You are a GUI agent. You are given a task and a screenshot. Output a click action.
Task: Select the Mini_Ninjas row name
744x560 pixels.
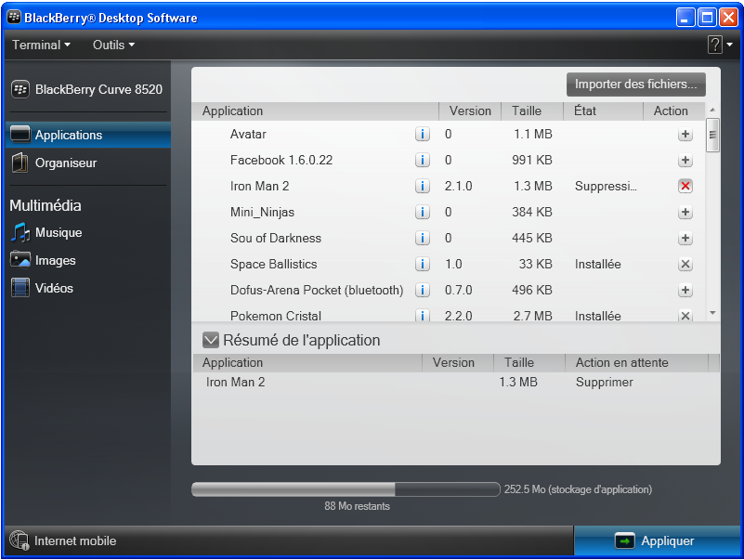tap(262, 212)
